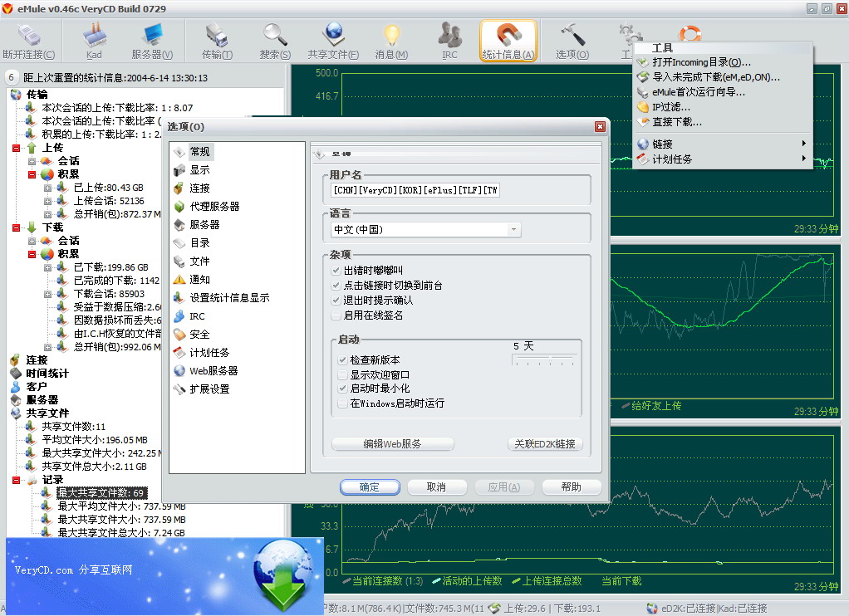Collapse 积累 node under 下载
This screenshot has width=849, height=616.
point(32,254)
